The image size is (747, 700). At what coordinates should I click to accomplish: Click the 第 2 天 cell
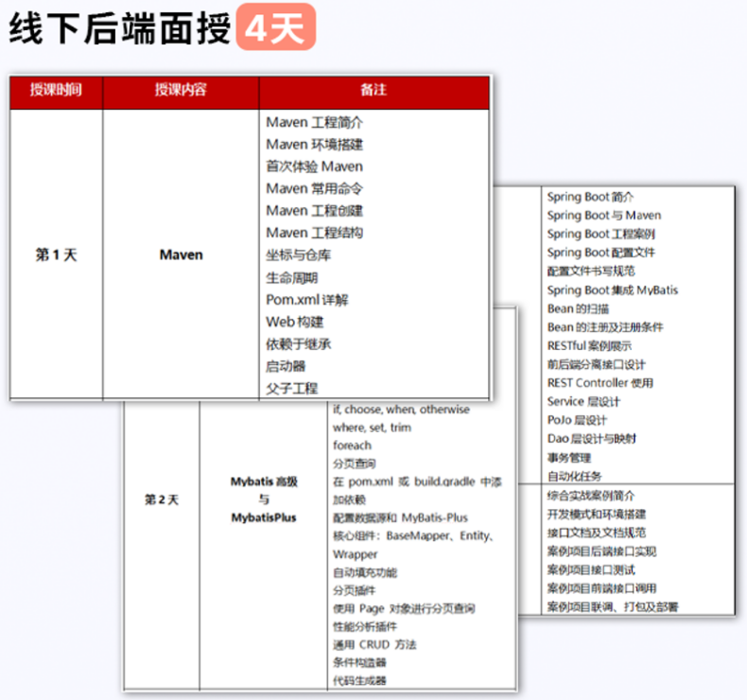pyautogui.click(x=162, y=499)
